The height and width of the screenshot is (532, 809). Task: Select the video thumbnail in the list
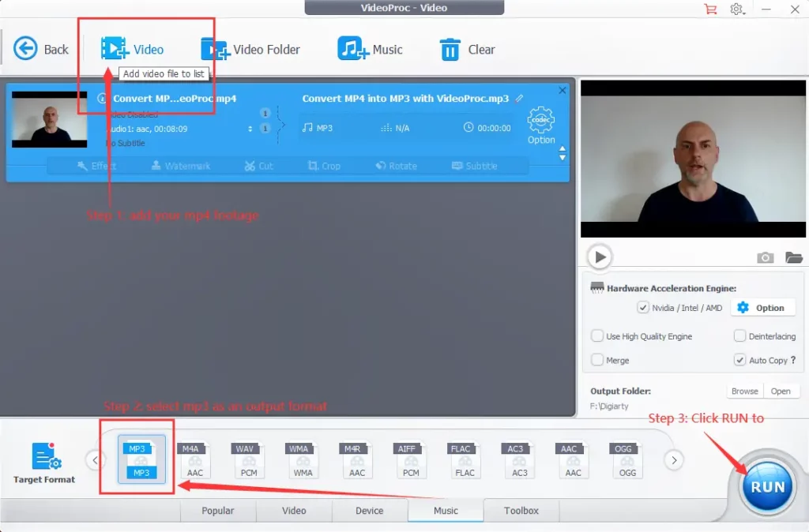click(x=50, y=119)
